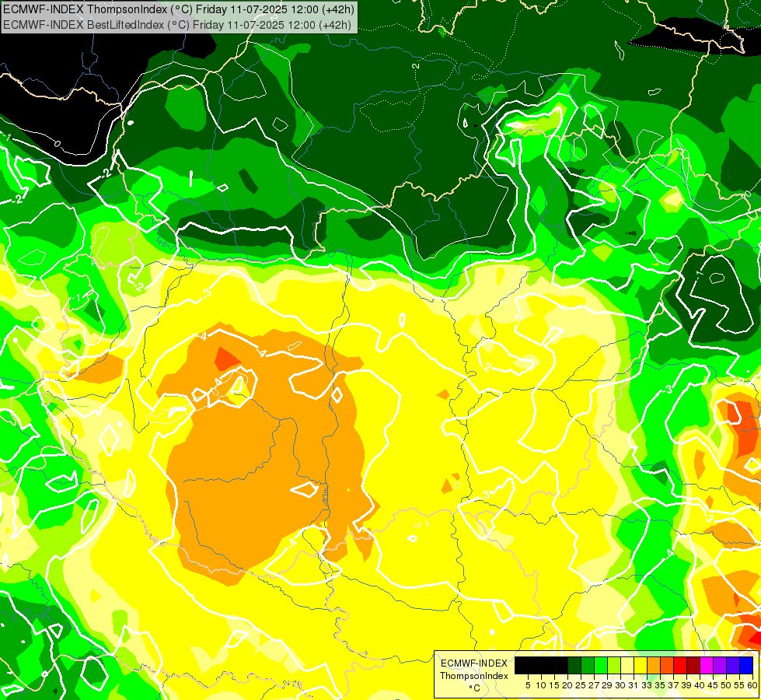Click the legend title 'ECMWF-INDEX'

[474, 663]
